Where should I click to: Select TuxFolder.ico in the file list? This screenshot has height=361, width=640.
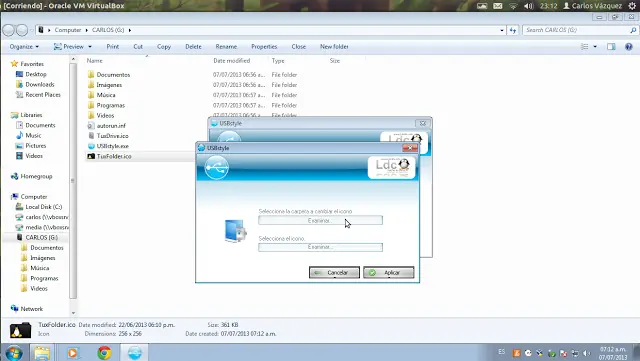click(114, 156)
